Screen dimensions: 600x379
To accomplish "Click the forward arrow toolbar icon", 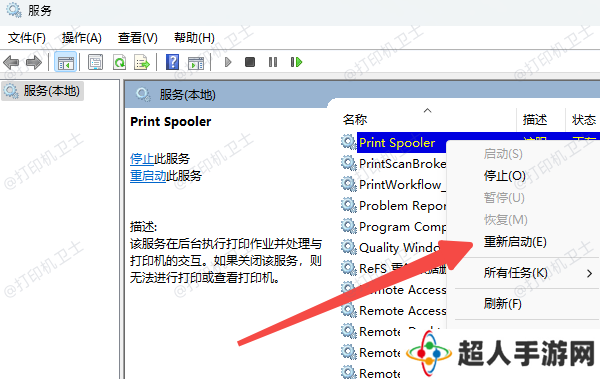I will [34, 62].
